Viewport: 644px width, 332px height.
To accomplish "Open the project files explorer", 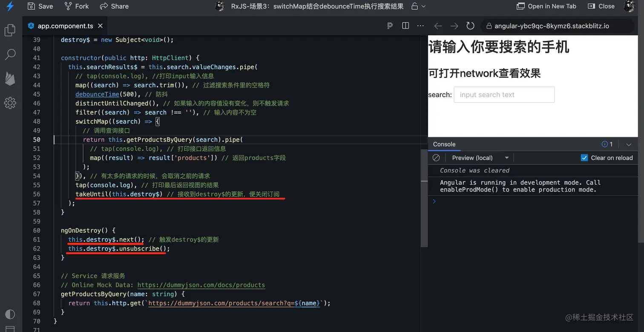I will [x=10, y=30].
